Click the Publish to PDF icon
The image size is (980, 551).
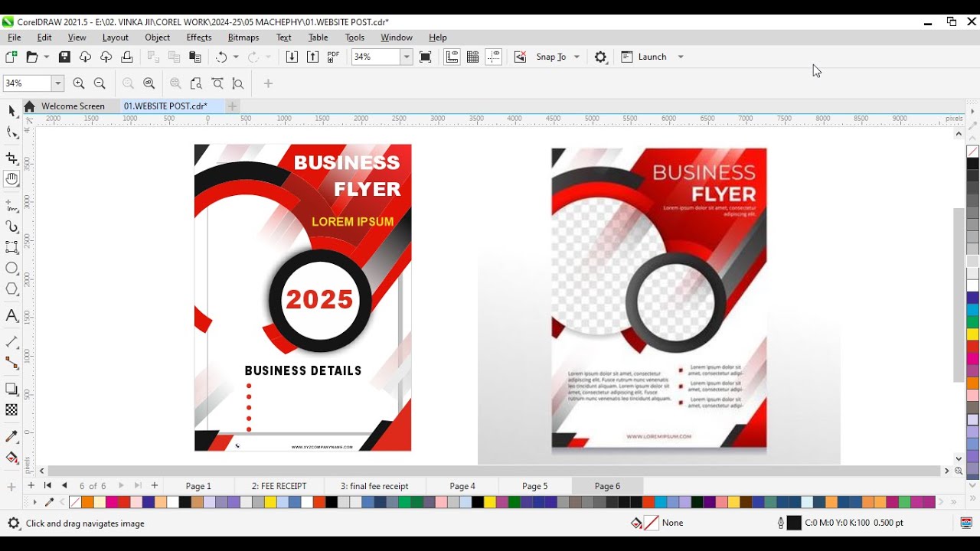pyautogui.click(x=333, y=57)
